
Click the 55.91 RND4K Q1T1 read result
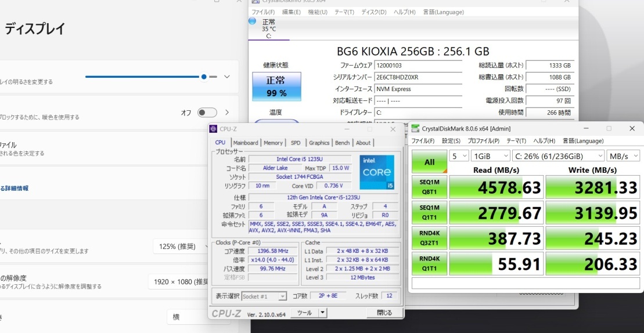[x=496, y=263]
